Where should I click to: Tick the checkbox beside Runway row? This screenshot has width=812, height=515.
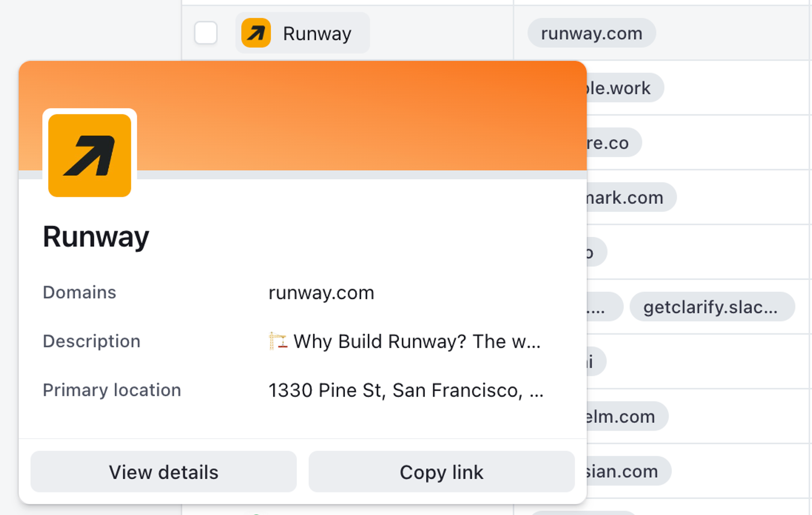pyautogui.click(x=206, y=33)
